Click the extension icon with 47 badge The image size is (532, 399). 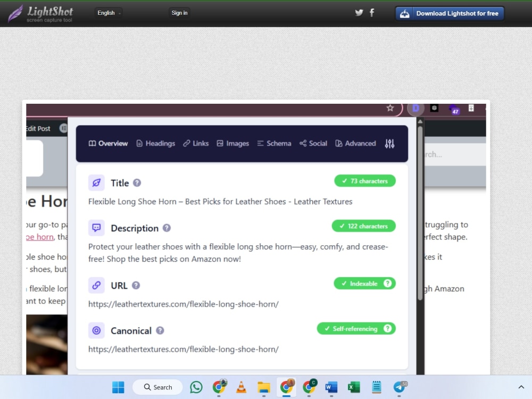pyautogui.click(x=454, y=109)
